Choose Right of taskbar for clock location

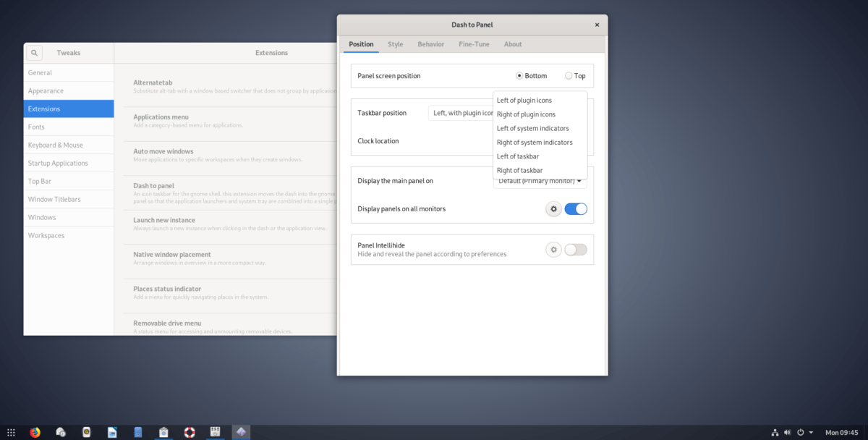(x=519, y=170)
